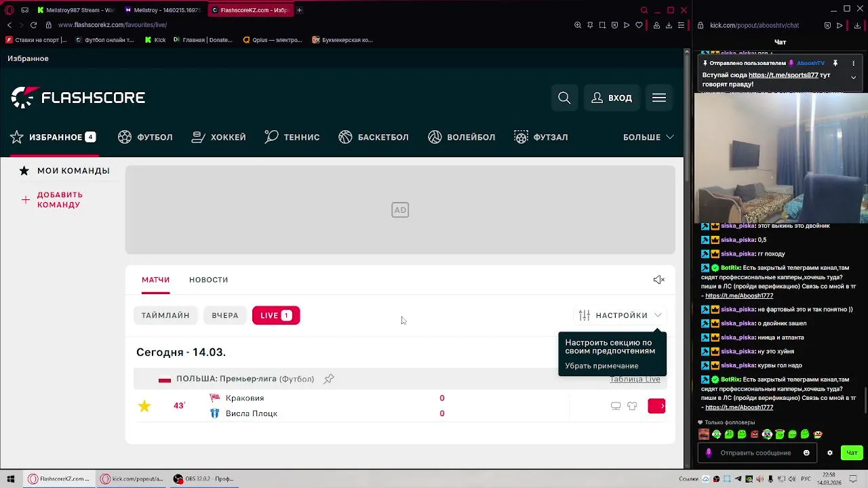Open the hamburger menu on Flashscore header
The image size is (868, 488).
point(659,98)
